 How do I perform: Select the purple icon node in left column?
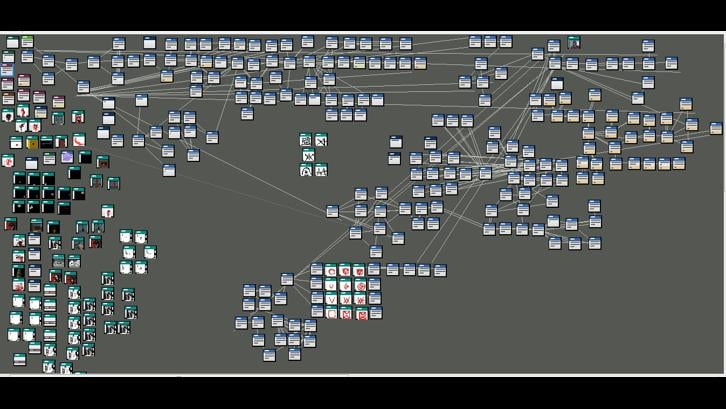tap(67, 157)
